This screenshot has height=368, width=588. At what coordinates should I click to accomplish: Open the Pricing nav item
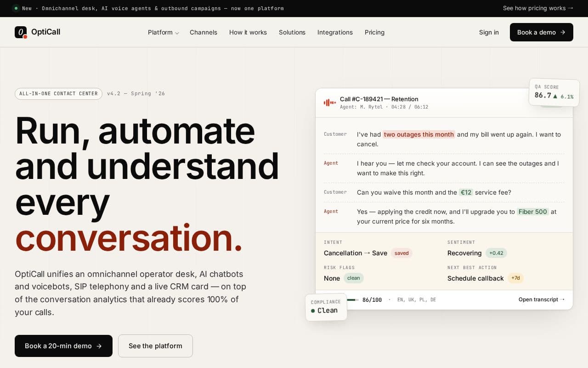tap(374, 32)
